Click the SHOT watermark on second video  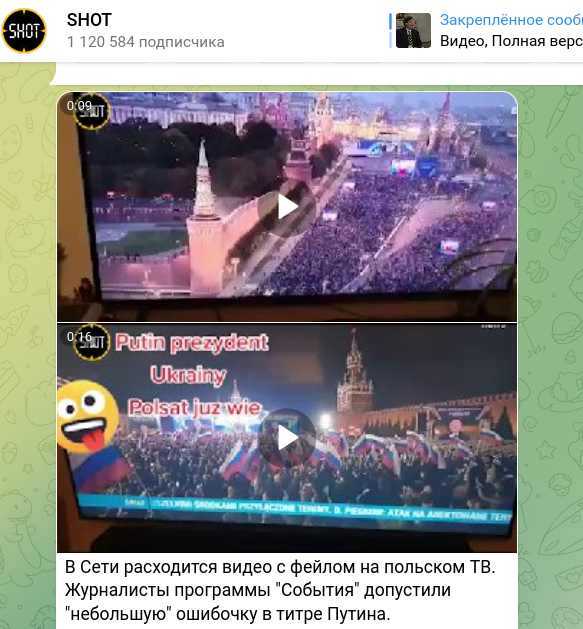[92, 342]
